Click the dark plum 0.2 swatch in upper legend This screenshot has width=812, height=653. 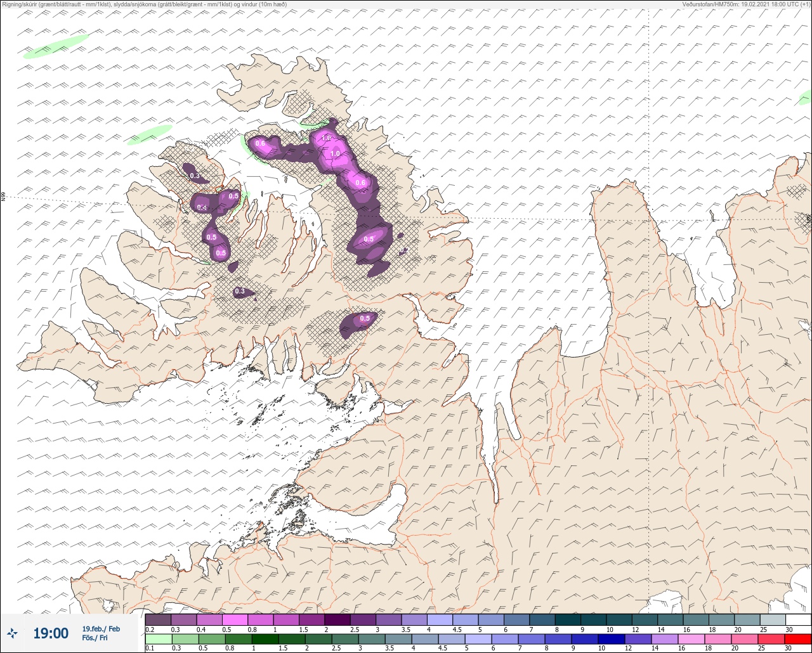[158, 619]
